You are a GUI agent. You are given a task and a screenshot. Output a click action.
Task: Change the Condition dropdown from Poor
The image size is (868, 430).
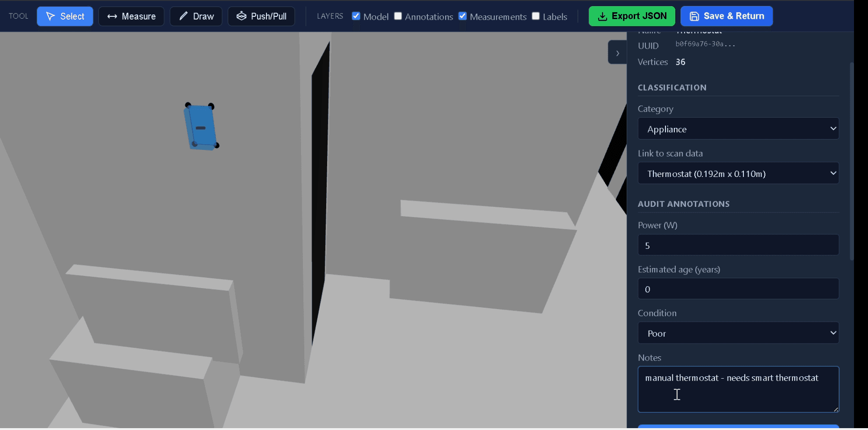pos(737,333)
